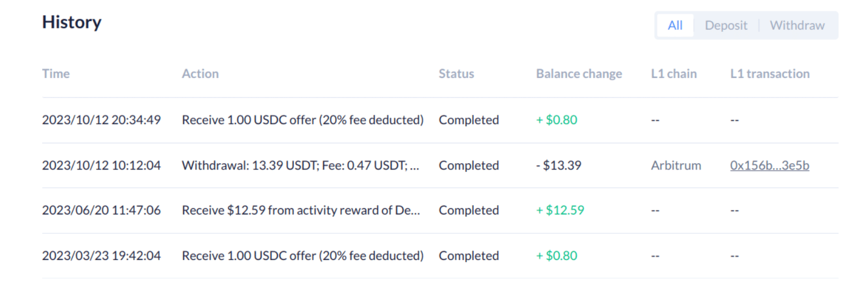Click the Arbitrum chain label
This screenshot has height=285, width=868.
point(676,166)
